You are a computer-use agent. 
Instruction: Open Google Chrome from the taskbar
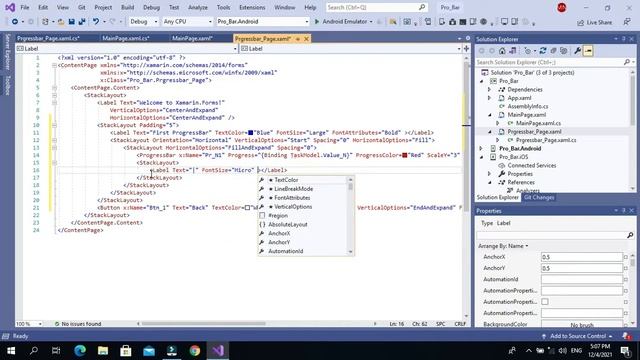(195, 351)
